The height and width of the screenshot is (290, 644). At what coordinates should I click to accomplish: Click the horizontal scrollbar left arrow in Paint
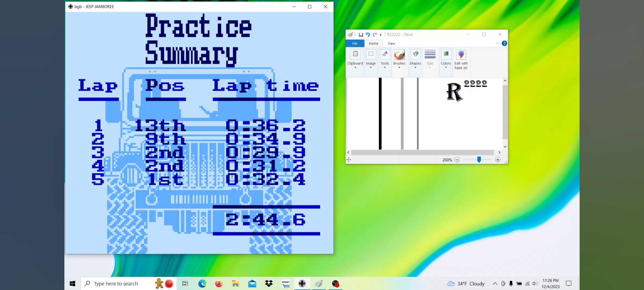point(348,153)
